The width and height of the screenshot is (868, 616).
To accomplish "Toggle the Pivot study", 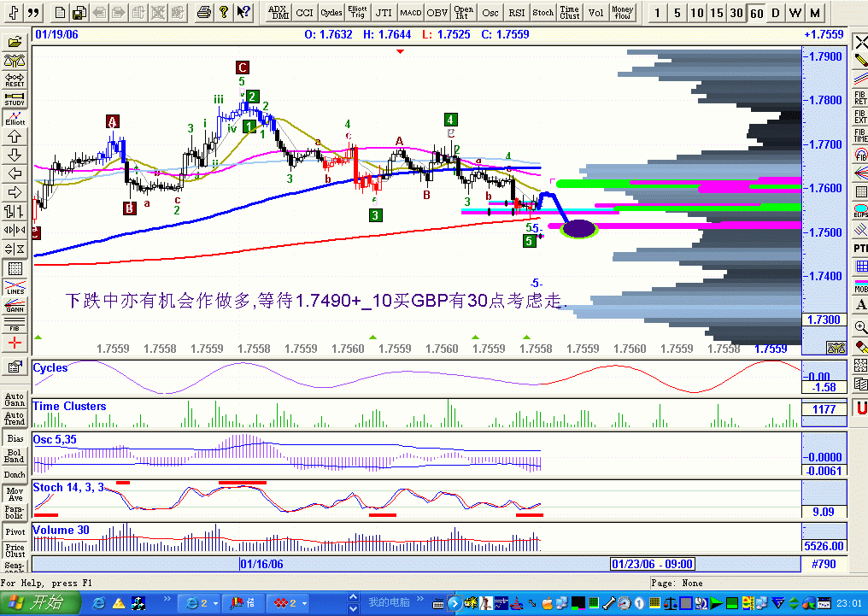I will click(x=15, y=532).
